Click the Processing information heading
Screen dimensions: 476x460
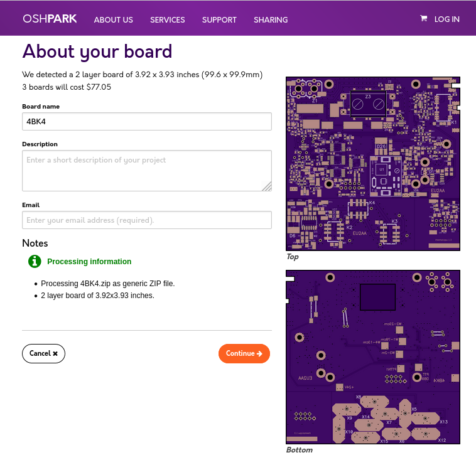point(89,262)
